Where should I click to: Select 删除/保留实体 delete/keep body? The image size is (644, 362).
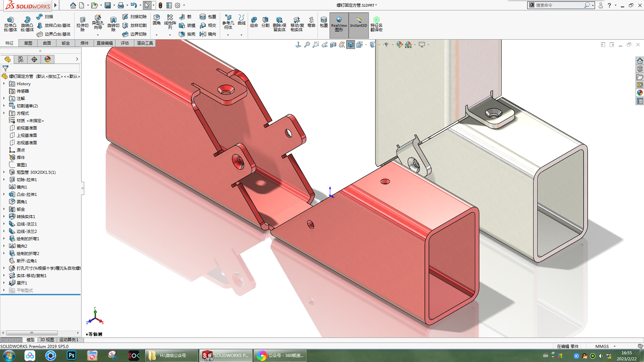[x=279, y=24]
